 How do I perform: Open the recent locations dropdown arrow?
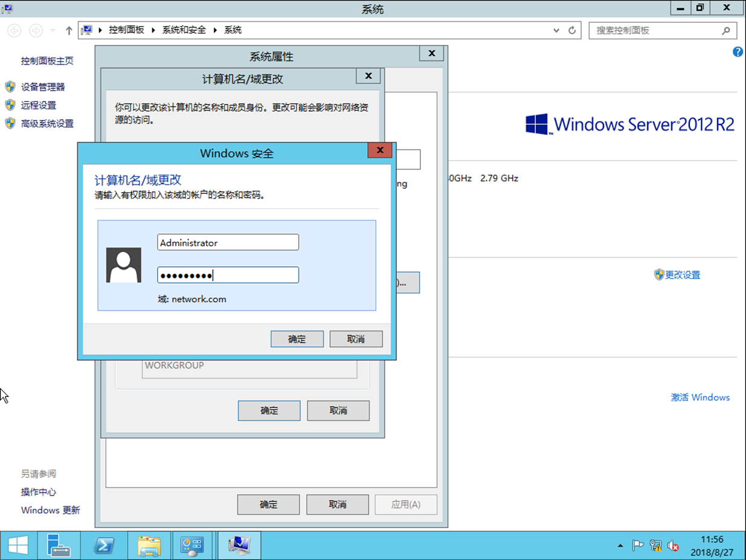pos(53,30)
